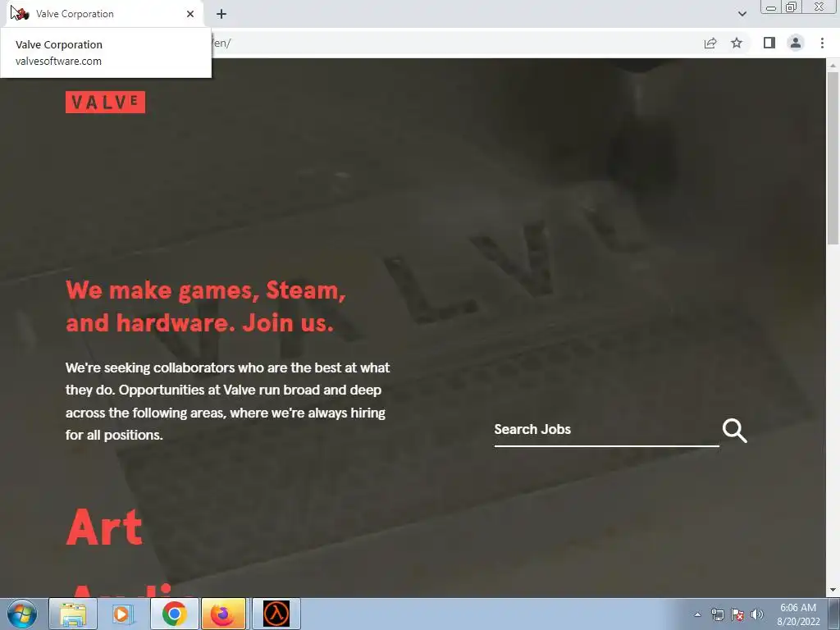Click the VALVE logo on the page
840x630 pixels.
click(105, 102)
